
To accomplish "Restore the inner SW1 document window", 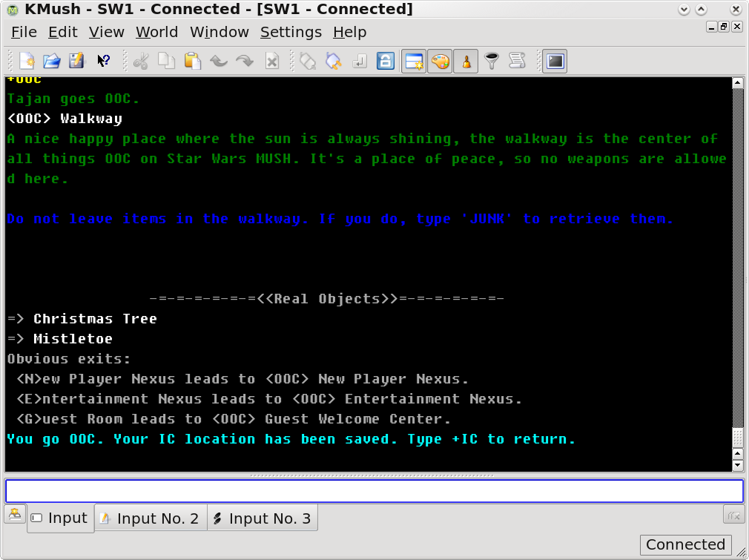I will (x=724, y=27).
